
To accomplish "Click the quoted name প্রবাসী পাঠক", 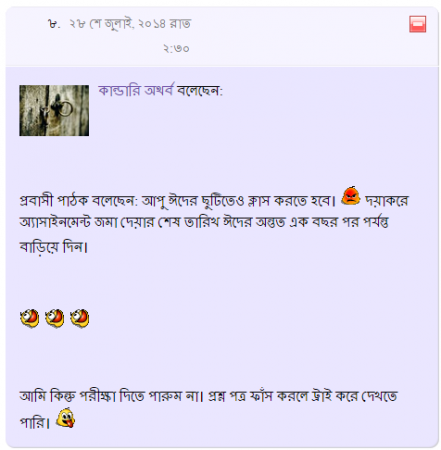I will pyautogui.click(x=54, y=201).
